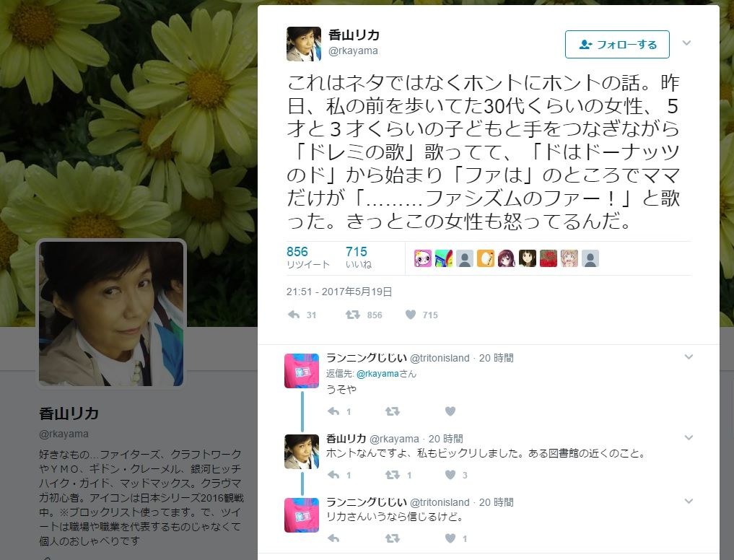734x560 pixels.
Task: Reply to リカさんいうなら信じるけど tweet
Action: 333,538
